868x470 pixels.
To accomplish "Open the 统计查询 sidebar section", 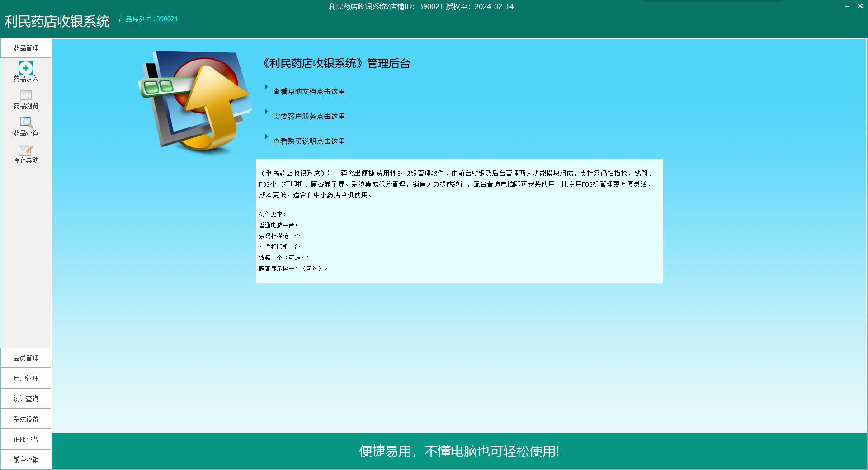I will tap(26, 399).
